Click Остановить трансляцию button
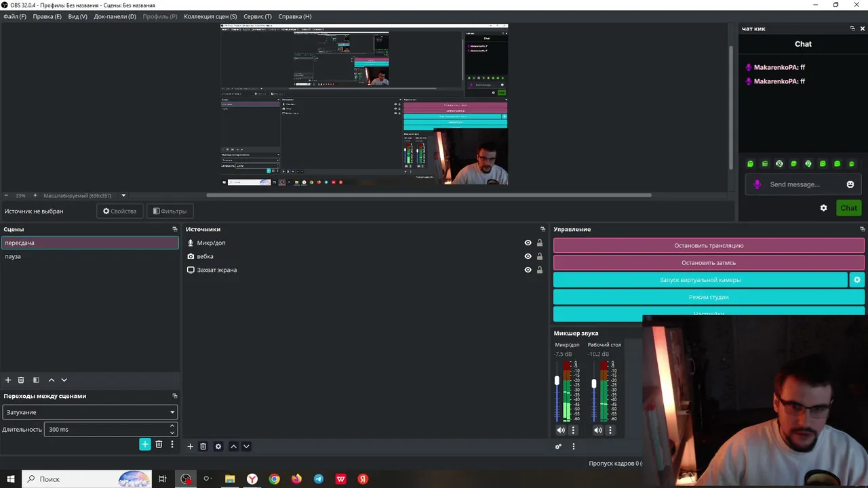Image resolution: width=868 pixels, height=488 pixels. pos(709,245)
